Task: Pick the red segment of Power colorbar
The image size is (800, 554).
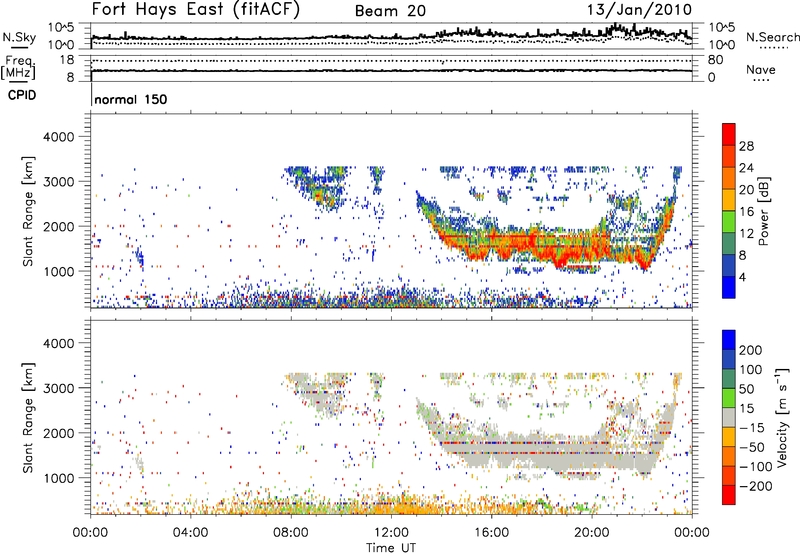Action: pos(729,134)
